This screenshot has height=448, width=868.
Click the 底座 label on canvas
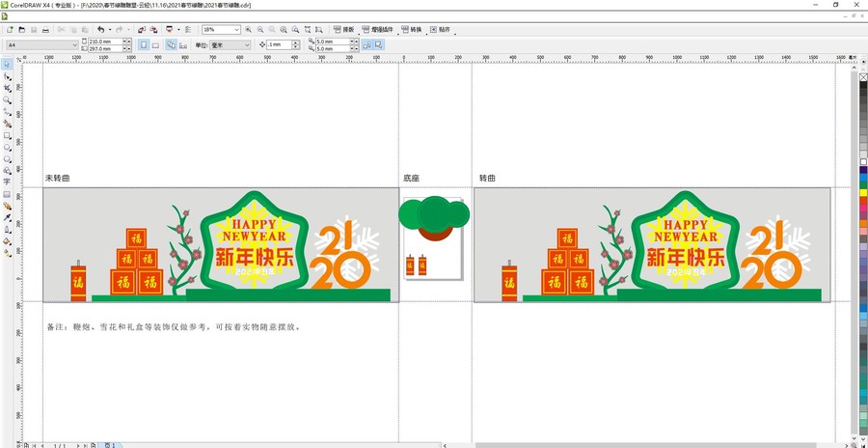point(411,179)
